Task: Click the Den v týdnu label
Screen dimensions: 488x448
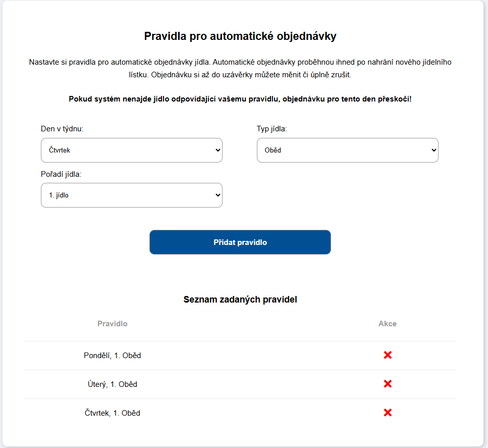Action: click(x=62, y=129)
